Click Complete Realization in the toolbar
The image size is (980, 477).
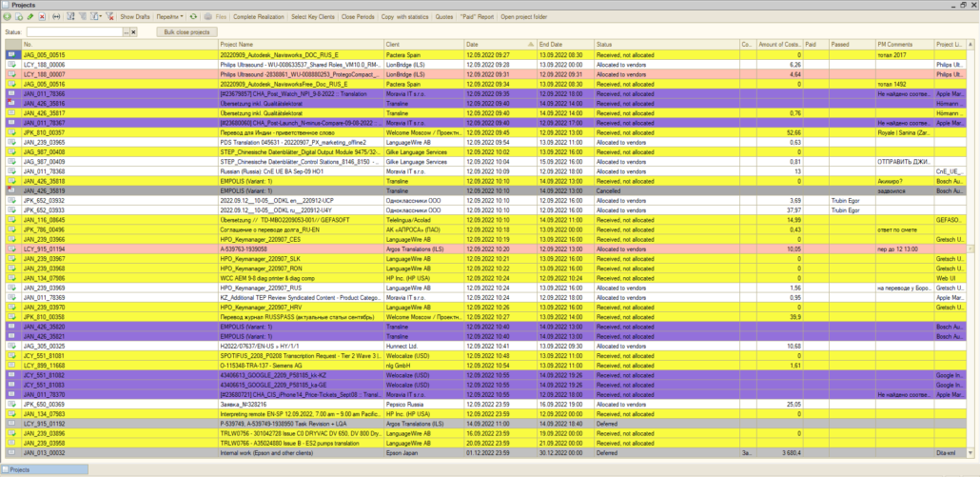258,17
